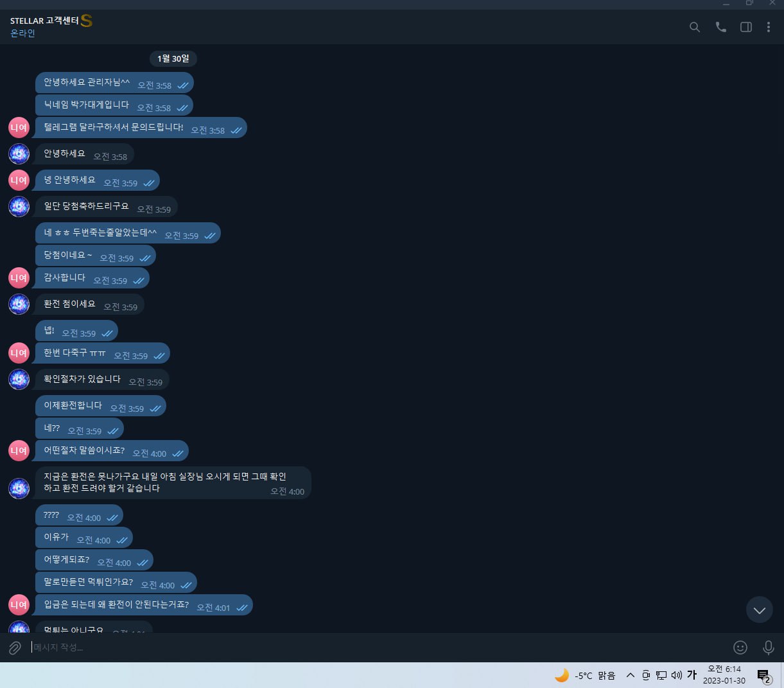Viewport: 784px width, 688px height.
Task: Open STELLAR 고객센터 chat profile title
Action: point(44,21)
